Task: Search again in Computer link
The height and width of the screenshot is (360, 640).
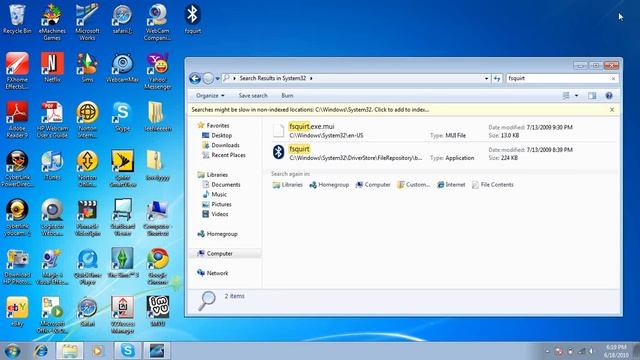Action: [x=373, y=185]
